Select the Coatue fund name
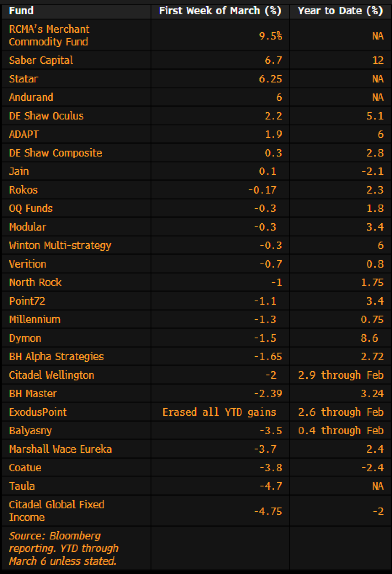The image size is (392, 574). coord(25,468)
